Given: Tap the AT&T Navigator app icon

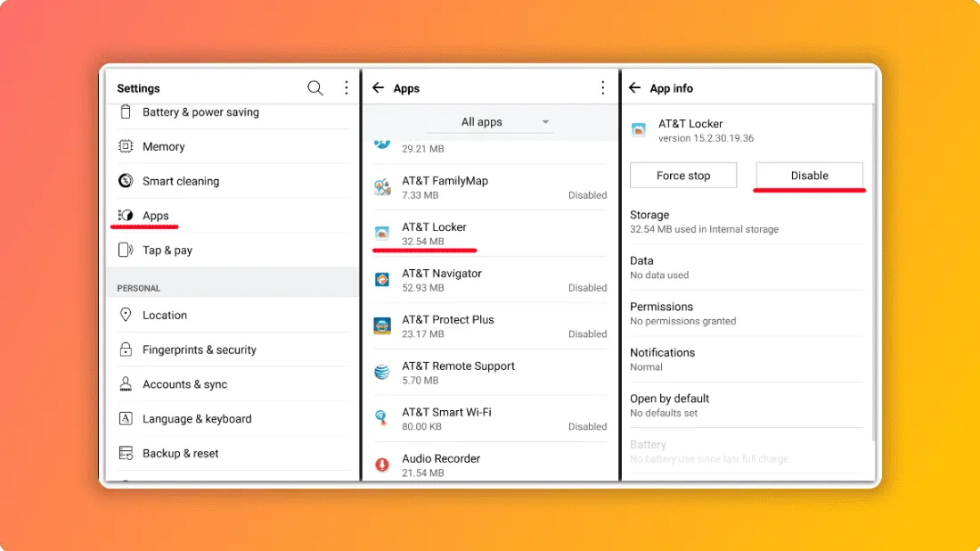Looking at the screenshot, I should point(382,280).
